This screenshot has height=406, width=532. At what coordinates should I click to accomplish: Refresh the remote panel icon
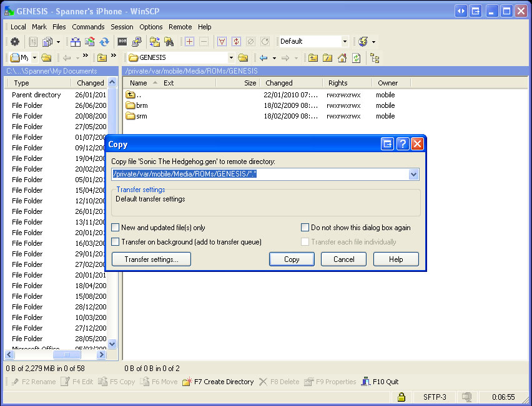[357, 58]
